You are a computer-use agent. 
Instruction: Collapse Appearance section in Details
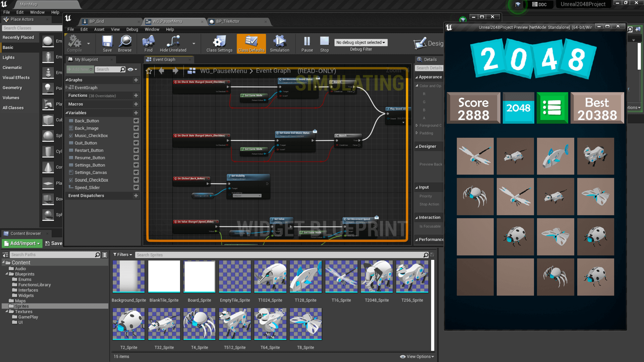(x=417, y=77)
